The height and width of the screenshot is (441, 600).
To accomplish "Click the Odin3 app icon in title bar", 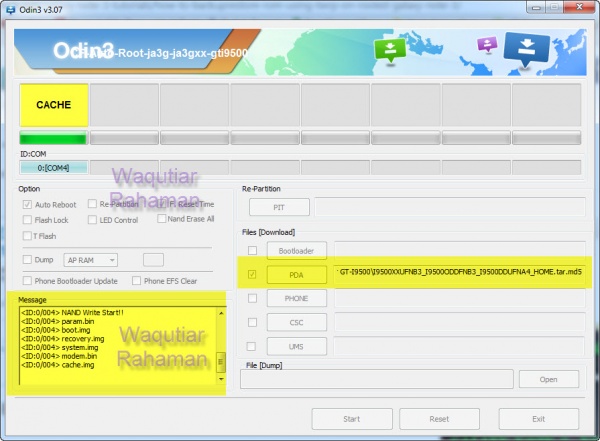I will tap(9, 10).
